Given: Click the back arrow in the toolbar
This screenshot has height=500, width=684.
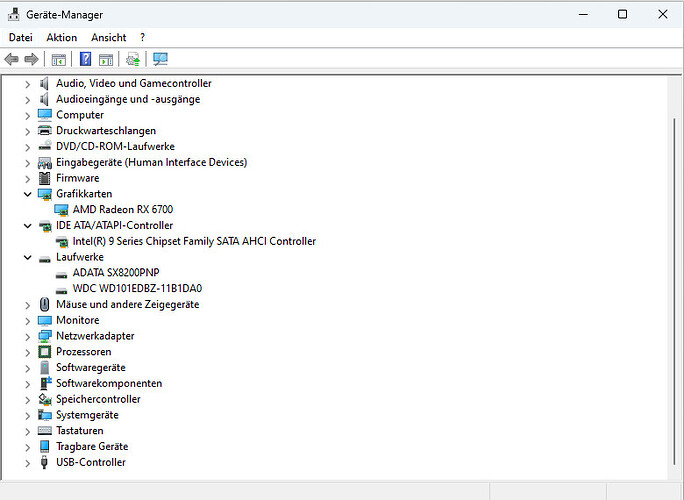Looking at the screenshot, I should [12, 59].
